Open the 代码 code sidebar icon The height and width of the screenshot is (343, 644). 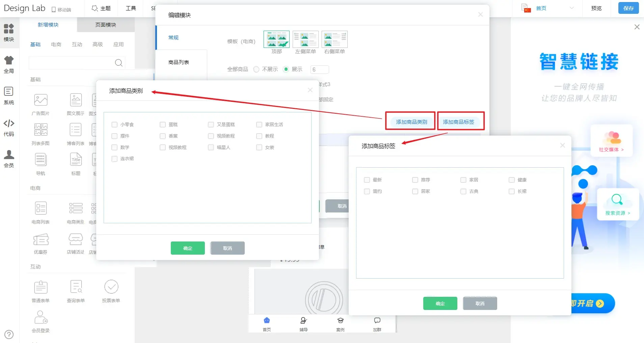(x=9, y=127)
